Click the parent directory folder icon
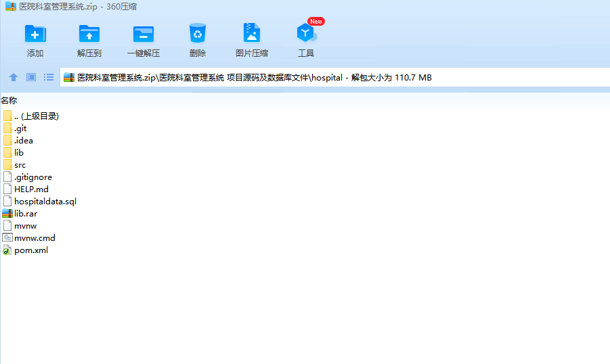The height and width of the screenshot is (364, 610). [7, 116]
